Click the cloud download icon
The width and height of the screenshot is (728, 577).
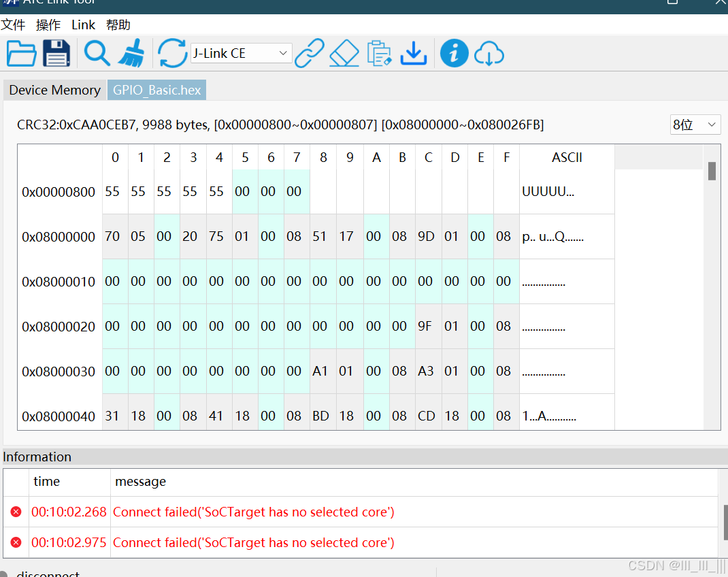pos(489,53)
